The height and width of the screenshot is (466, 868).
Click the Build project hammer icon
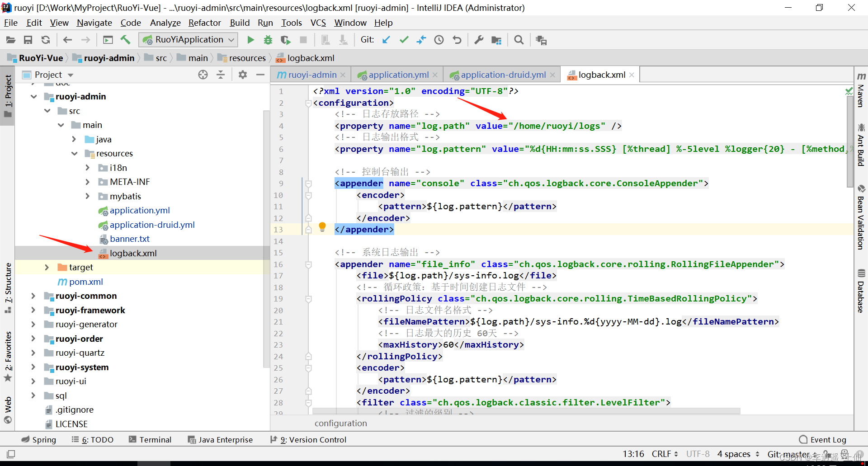tap(126, 40)
